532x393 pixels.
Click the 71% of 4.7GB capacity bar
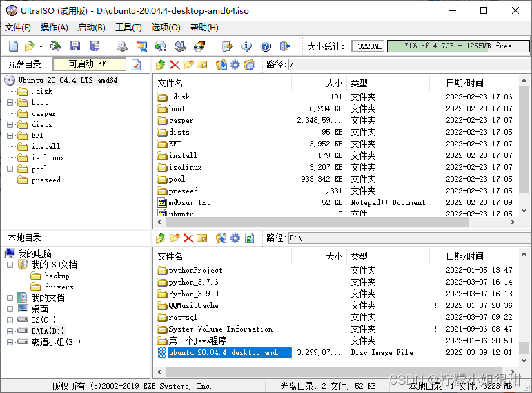tap(458, 46)
